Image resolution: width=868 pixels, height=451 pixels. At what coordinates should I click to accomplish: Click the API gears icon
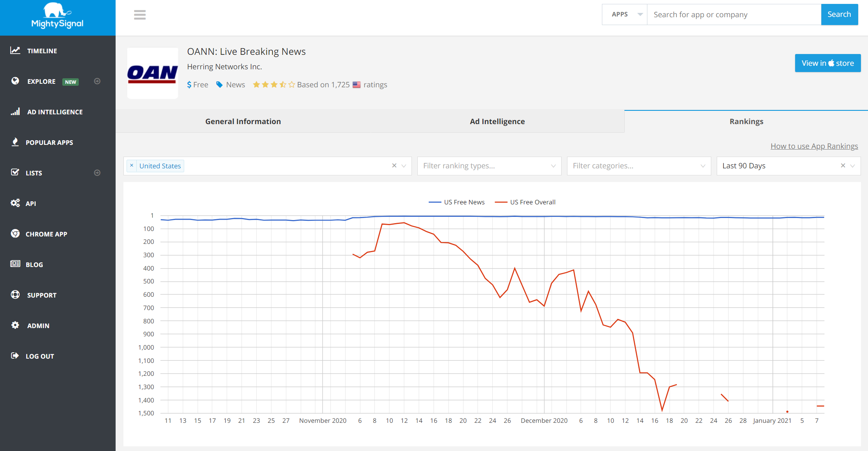pos(15,203)
